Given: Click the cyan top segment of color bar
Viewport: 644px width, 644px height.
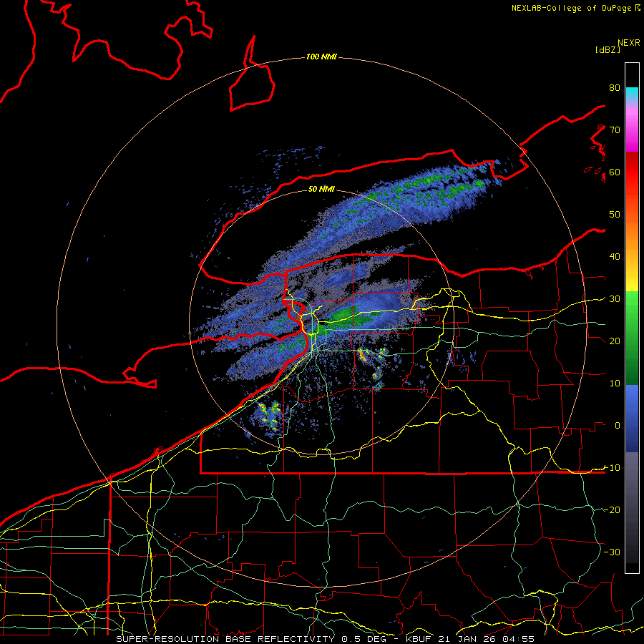Looking at the screenshot, I should coord(632,94).
